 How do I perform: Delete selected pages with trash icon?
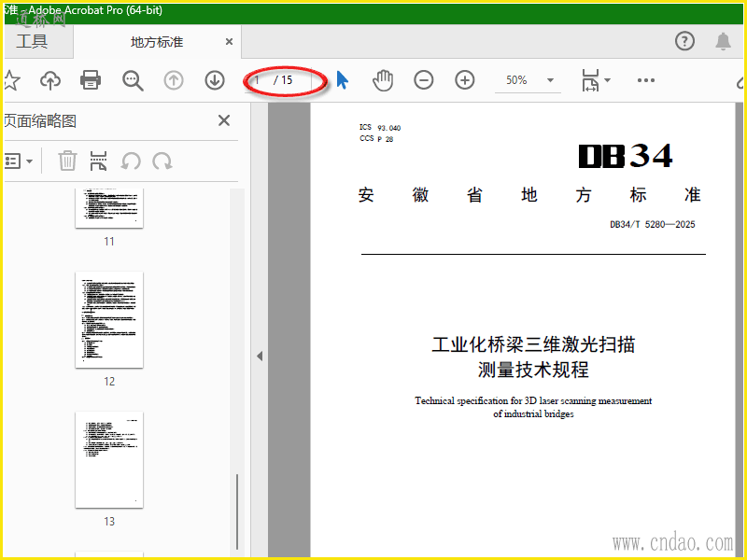point(67,161)
